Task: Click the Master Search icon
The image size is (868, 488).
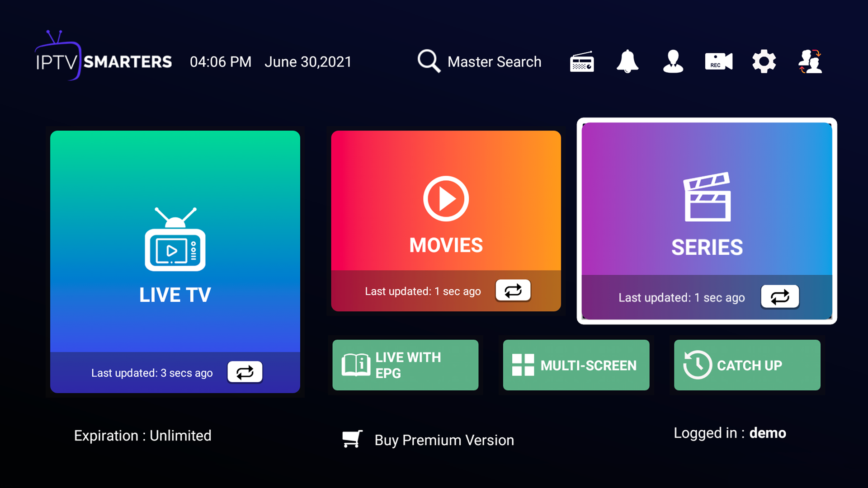Action: click(x=428, y=61)
